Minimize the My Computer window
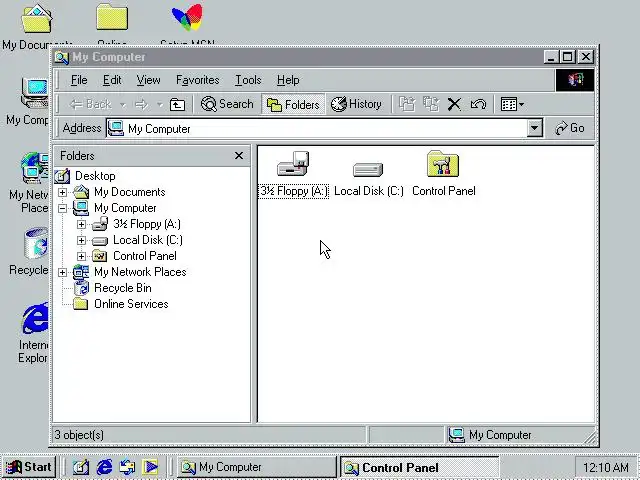Screen dimensions: 640x480 tap(551, 57)
